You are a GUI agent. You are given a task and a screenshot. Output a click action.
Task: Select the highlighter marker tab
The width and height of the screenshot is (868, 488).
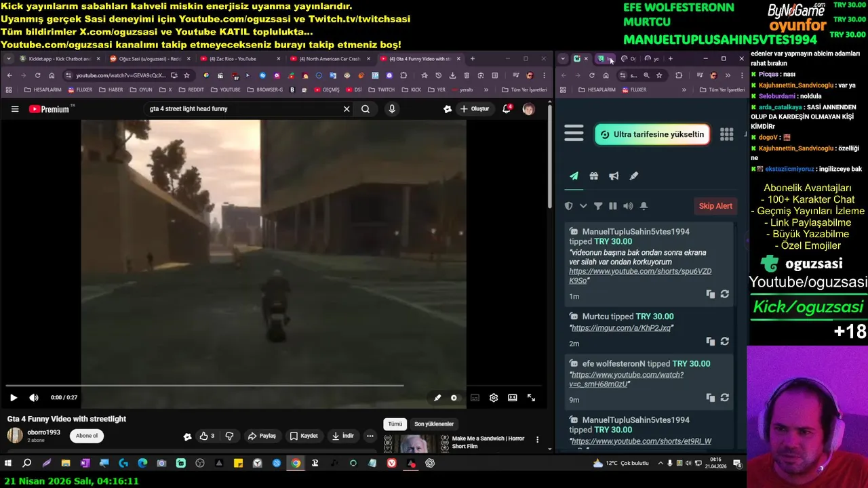pyautogui.click(x=634, y=176)
